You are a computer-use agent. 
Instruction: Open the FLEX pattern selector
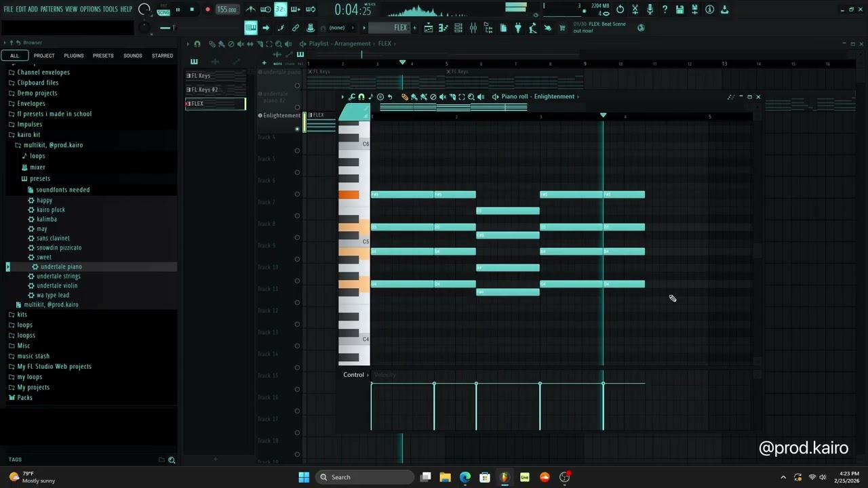(x=389, y=28)
